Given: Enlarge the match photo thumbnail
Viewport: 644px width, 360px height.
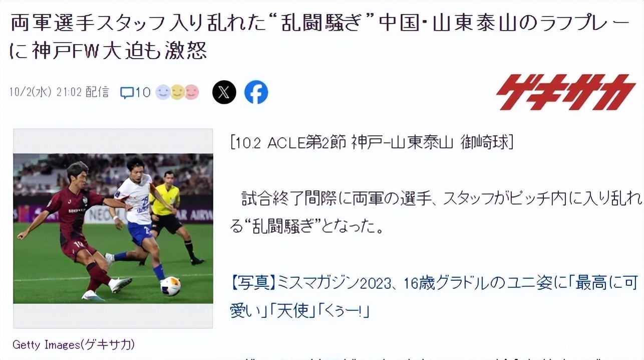Looking at the screenshot, I should (113, 228).
